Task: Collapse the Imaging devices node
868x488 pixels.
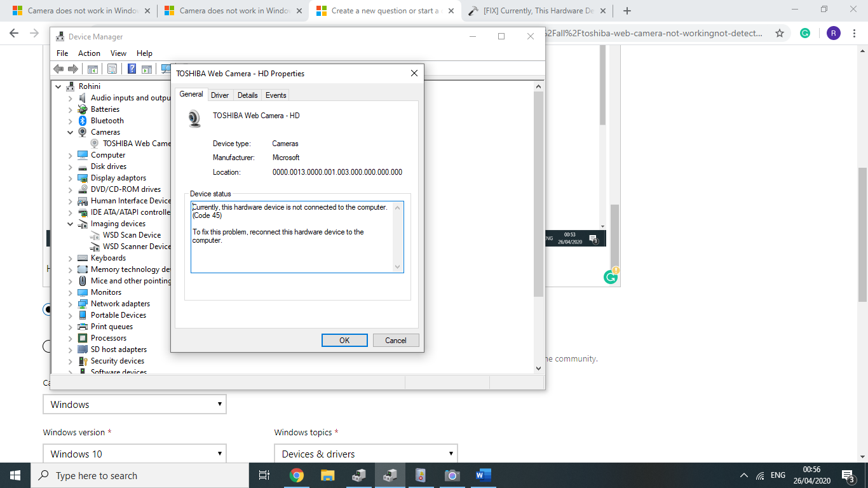Action: click(71, 224)
